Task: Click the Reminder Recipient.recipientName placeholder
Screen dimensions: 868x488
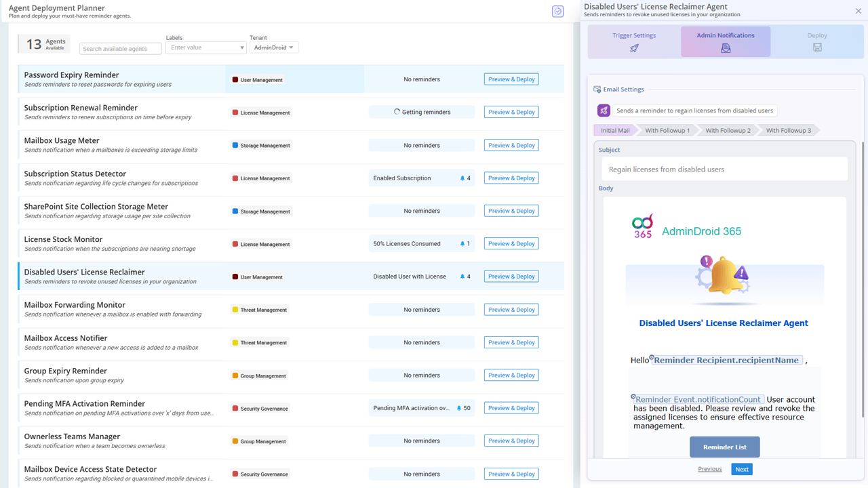Action: point(726,360)
